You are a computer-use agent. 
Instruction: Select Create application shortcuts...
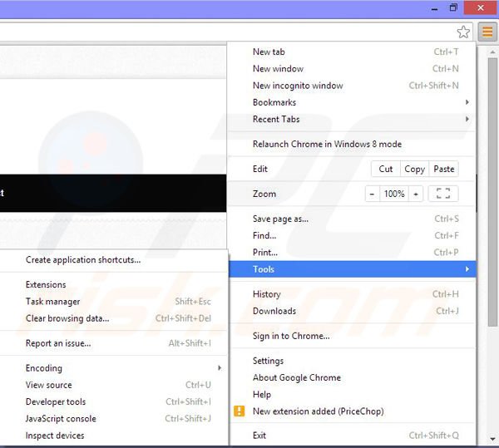point(114,260)
